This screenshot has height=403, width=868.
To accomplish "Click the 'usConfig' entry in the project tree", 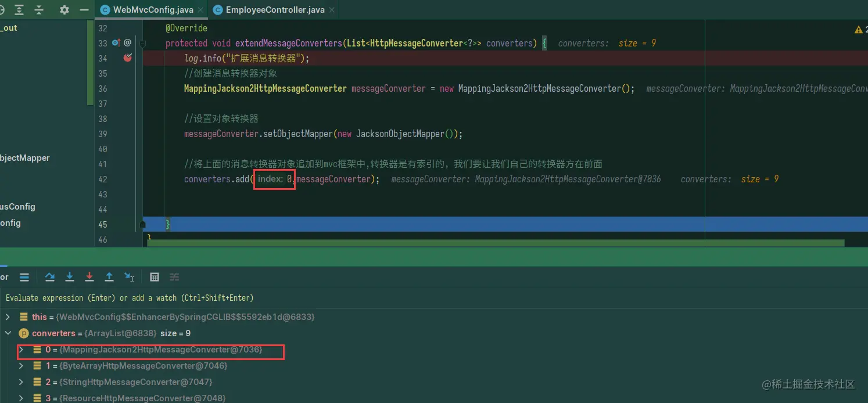I will pos(17,207).
